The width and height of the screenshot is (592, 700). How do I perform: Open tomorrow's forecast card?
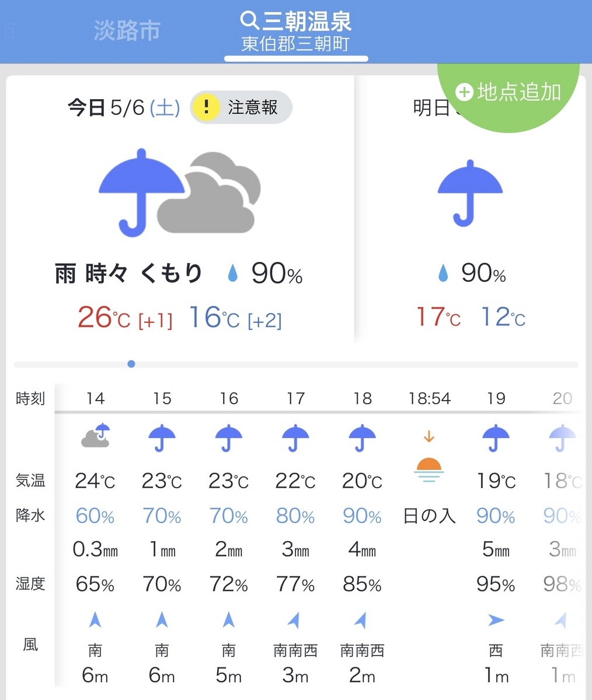point(470,208)
